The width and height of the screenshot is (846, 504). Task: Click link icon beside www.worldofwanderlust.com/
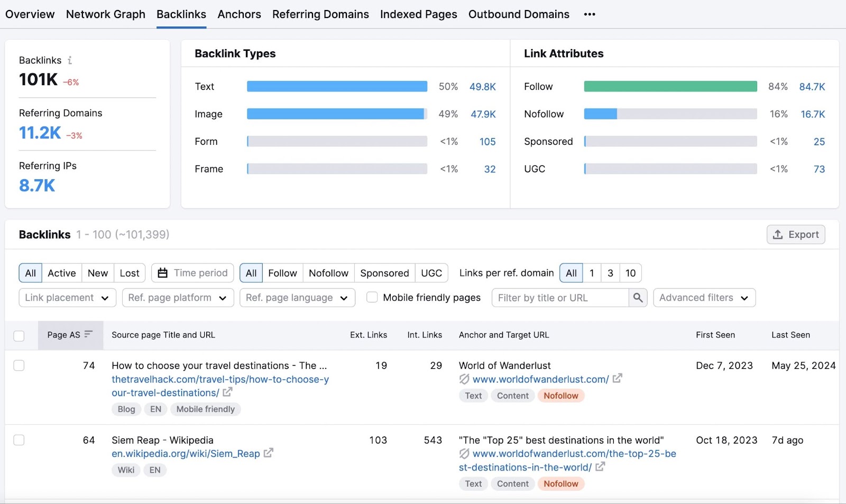(x=464, y=379)
